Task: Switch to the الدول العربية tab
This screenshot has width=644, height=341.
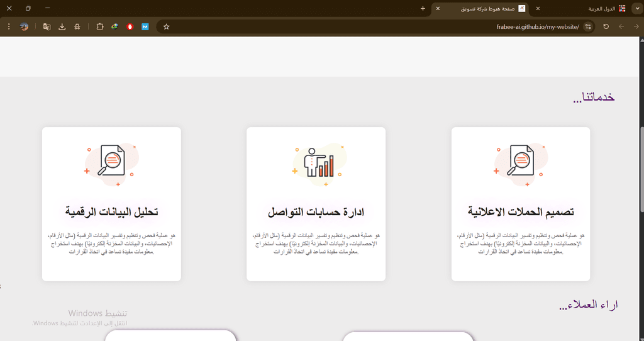Action: click(x=581, y=9)
